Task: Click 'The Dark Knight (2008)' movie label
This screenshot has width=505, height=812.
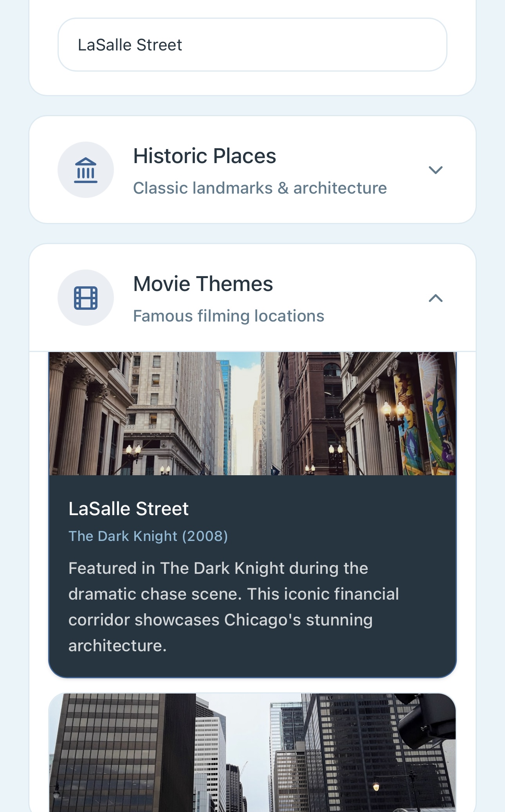Action: [x=148, y=536]
